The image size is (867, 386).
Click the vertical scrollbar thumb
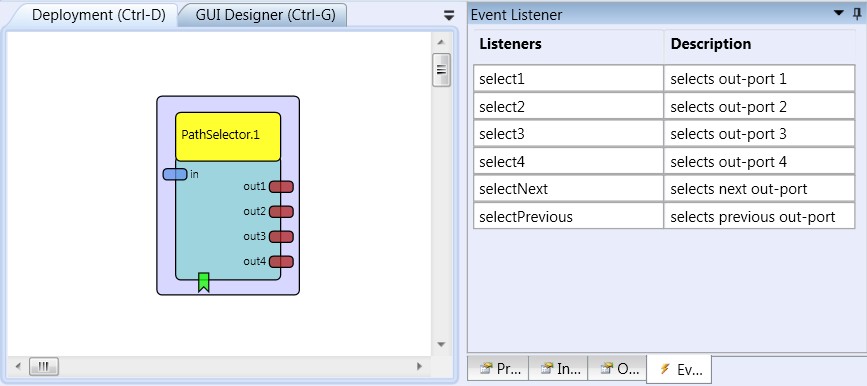pyautogui.click(x=441, y=70)
